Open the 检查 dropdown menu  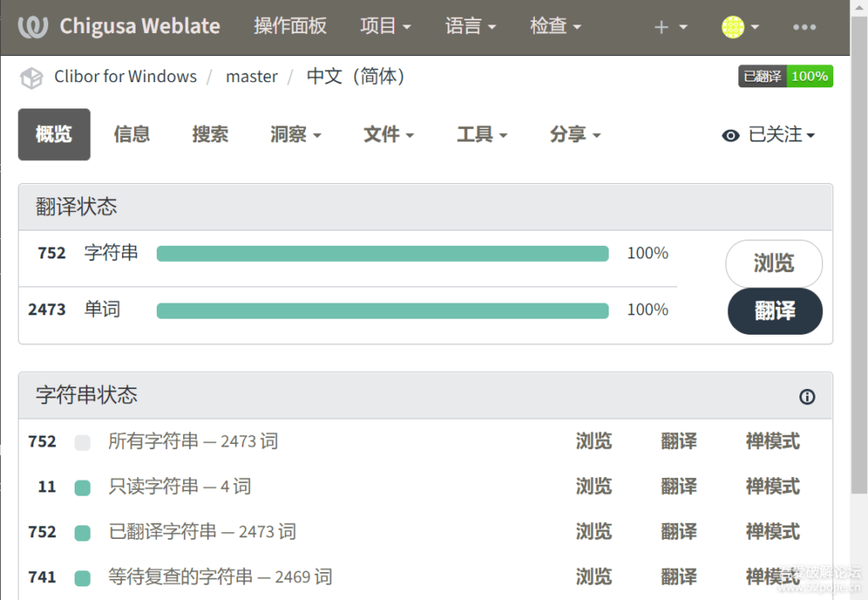click(x=555, y=26)
